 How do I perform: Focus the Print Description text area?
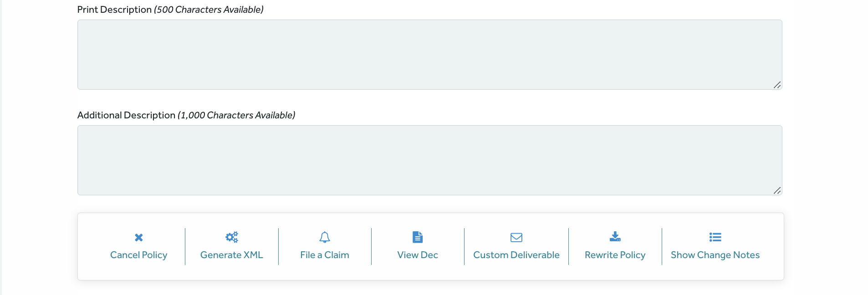tap(430, 55)
